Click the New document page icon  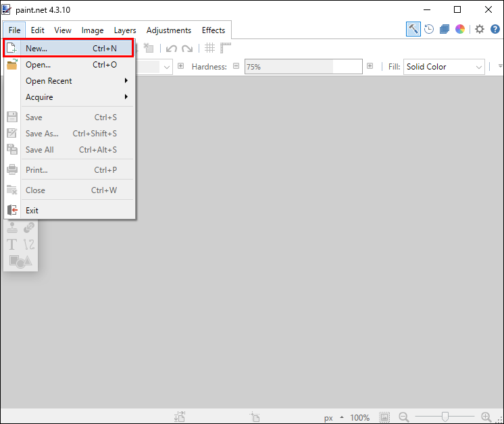point(12,48)
